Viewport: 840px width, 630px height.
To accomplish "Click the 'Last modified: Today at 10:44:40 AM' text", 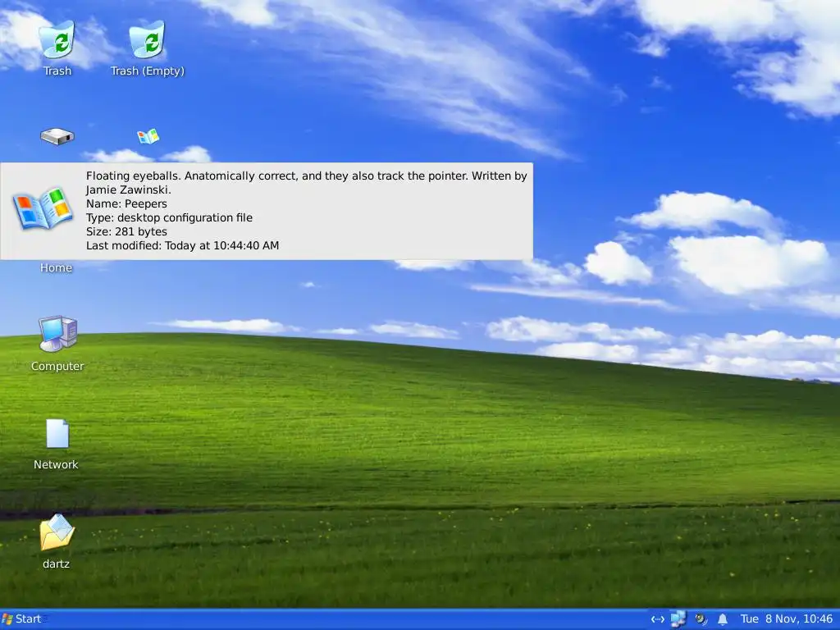I will pyautogui.click(x=183, y=245).
